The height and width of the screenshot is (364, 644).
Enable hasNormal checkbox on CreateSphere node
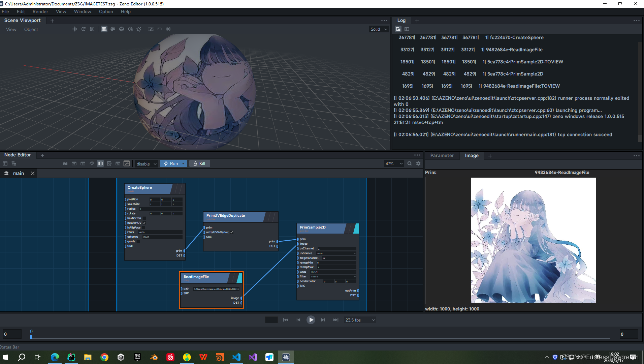144,218
